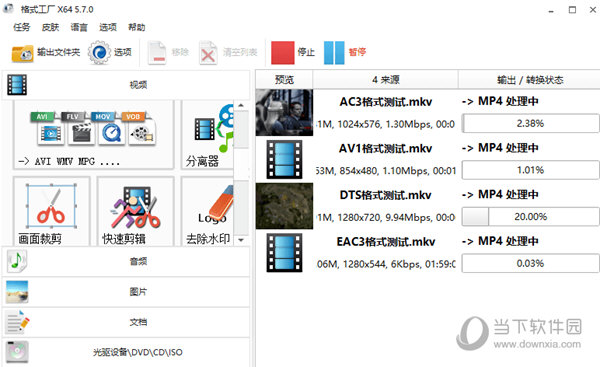Screen dimensions: 600x367
Task: Click the video panel scroll up arrow
Action: (241, 105)
